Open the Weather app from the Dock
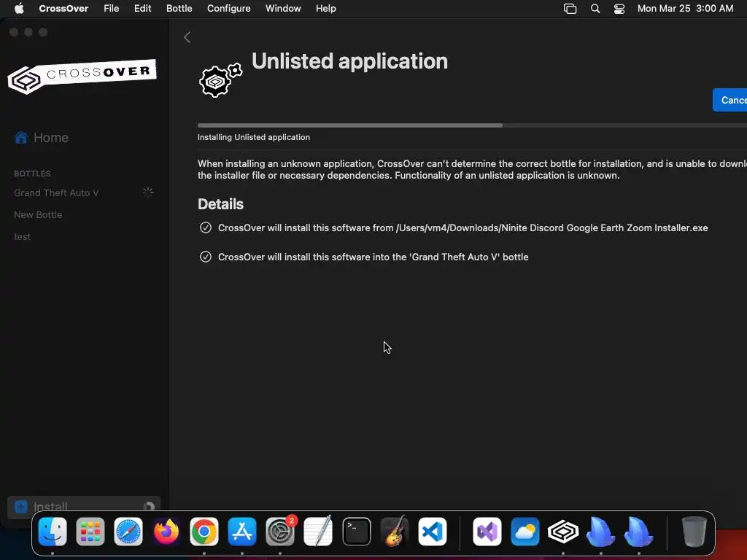Image resolution: width=747 pixels, height=560 pixels. [x=525, y=532]
